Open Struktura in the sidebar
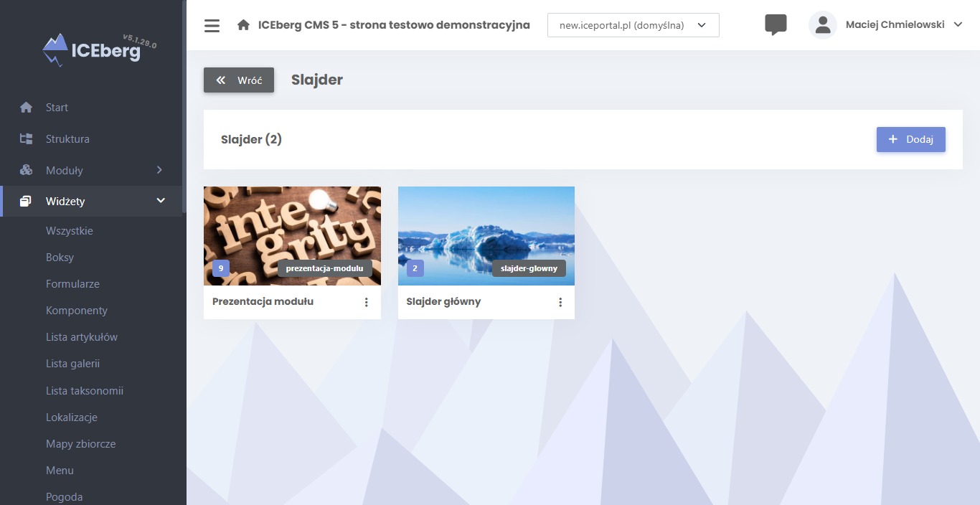Viewport: 980px width, 505px height. [x=67, y=139]
